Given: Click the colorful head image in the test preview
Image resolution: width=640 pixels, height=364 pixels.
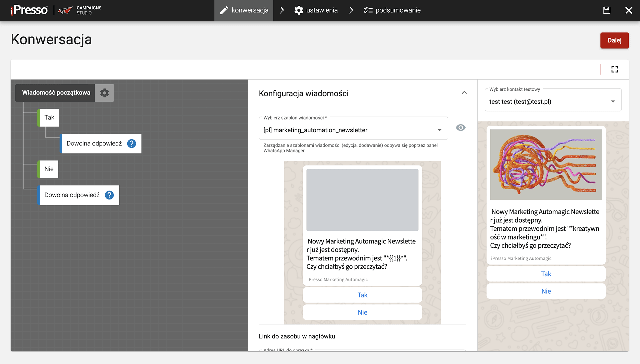Looking at the screenshot, I should [546, 165].
